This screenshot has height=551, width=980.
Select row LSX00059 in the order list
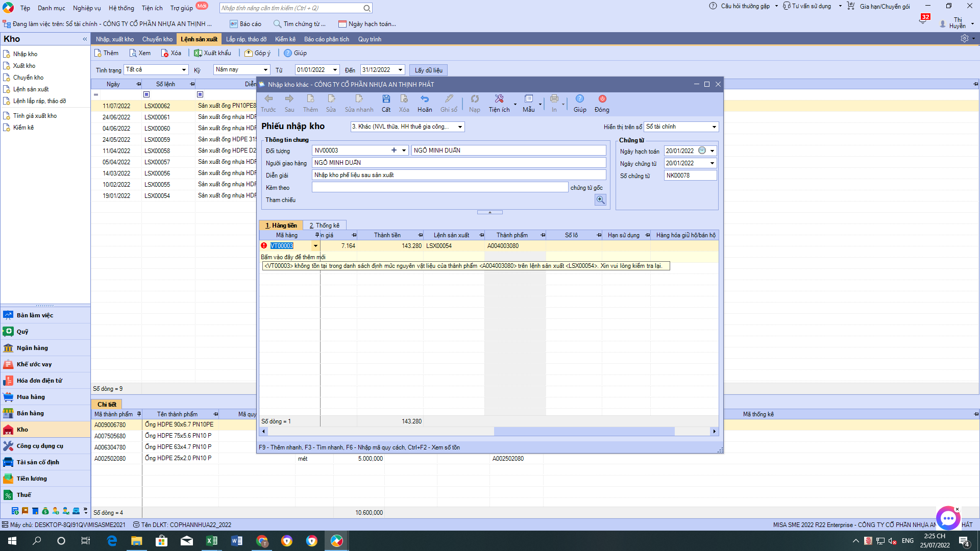[x=174, y=140]
